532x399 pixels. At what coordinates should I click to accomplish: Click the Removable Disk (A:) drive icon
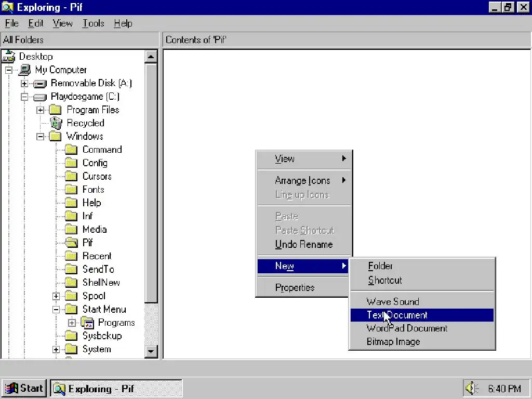pyautogui.click(x=40, y=84)
